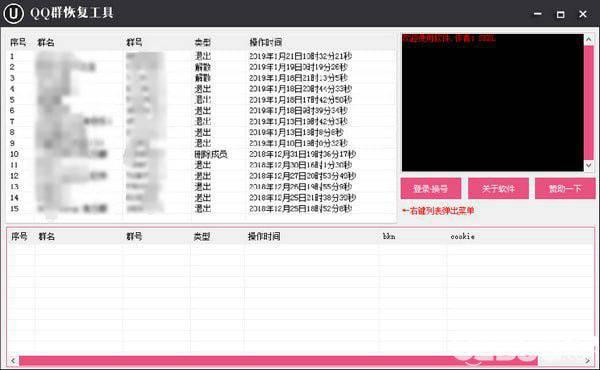Sort upper table by 操作时间 header

pyautogui.click(x=266, y=42)
